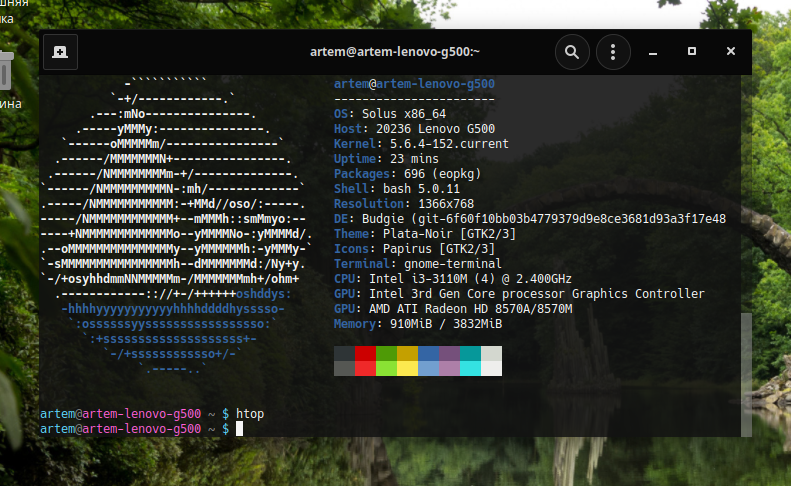
Task: Click the 'DE: Budgie' line
Action: pos(530,219)
